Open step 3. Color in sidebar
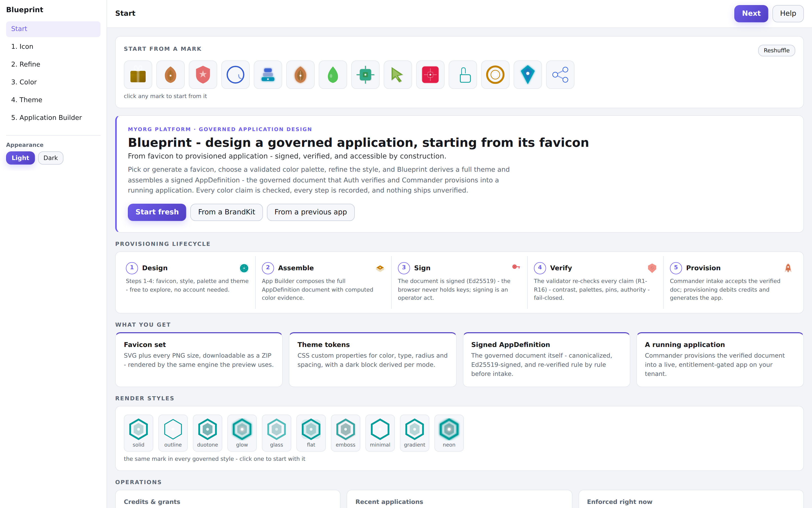 tap(53, 82)
